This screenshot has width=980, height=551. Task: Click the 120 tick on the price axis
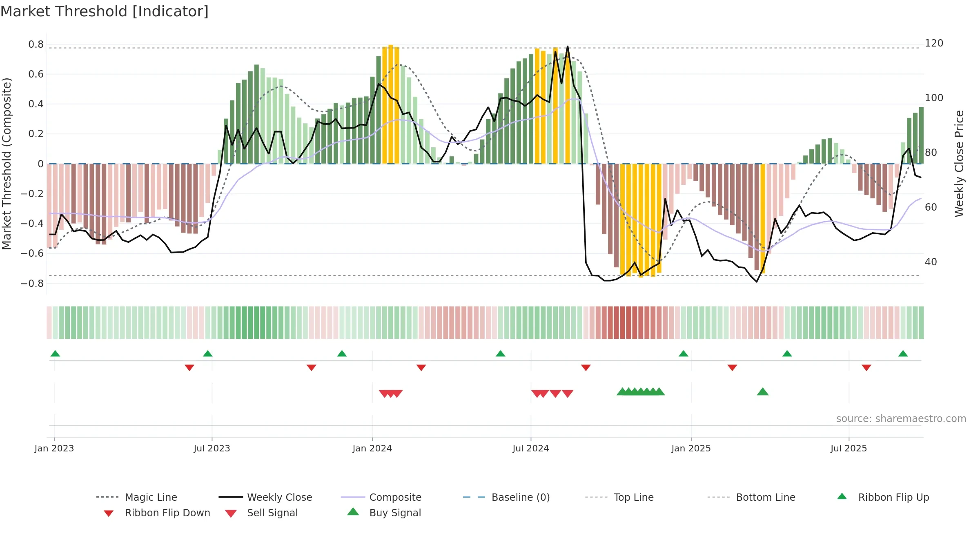tap(934, 43)
